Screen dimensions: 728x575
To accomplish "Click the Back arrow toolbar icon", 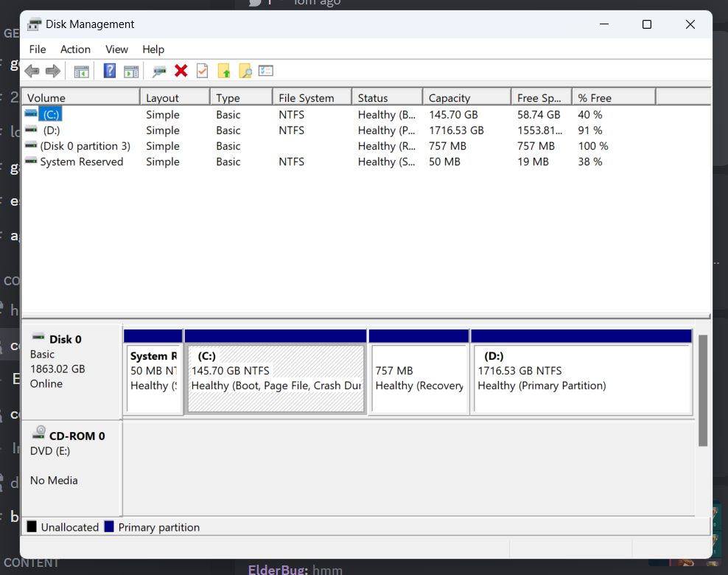I will (32, 72).
